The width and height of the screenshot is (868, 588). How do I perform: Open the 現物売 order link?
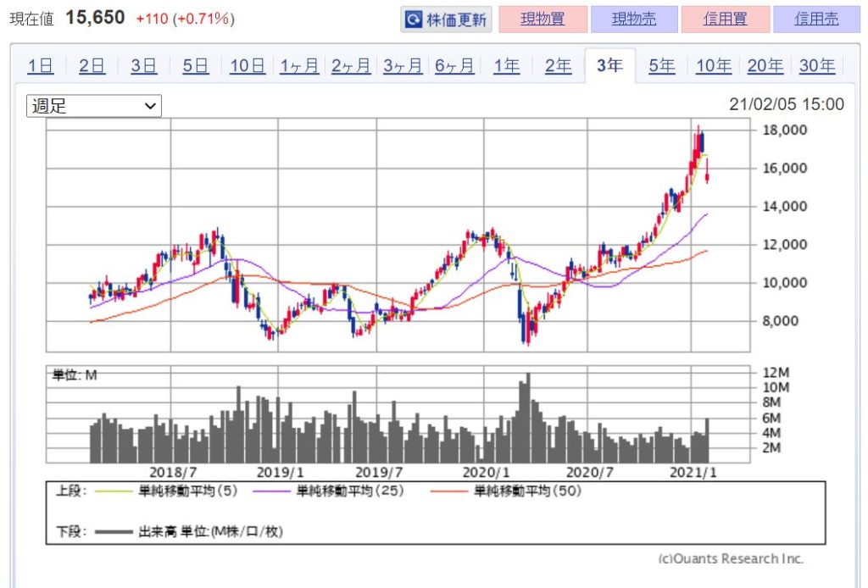tap(634, 19)
